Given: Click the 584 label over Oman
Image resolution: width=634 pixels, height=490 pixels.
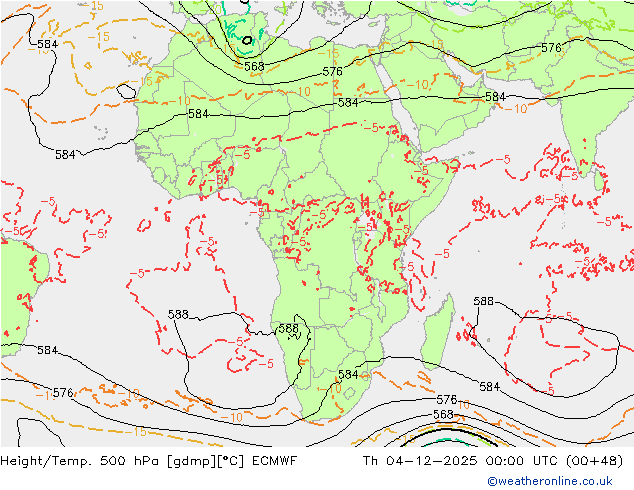Looking at the screenshot, I should tap(495, 97).
